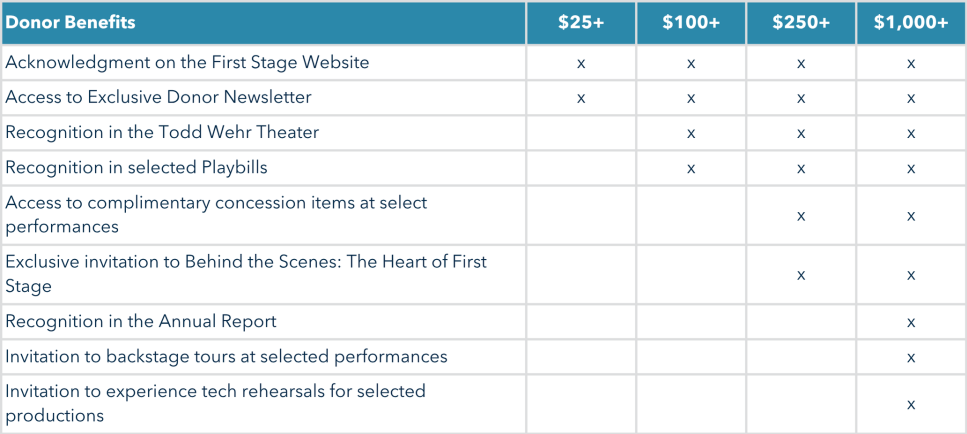The image size is (967, 434).
Task: Select the $250+ tier header
Action: pos(801,22)
